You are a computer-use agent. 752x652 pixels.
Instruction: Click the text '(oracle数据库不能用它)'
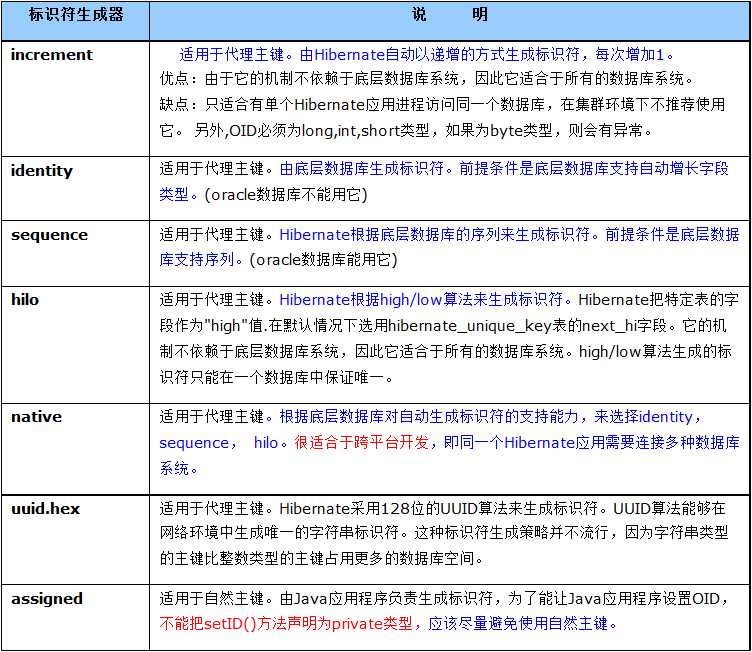286,195
